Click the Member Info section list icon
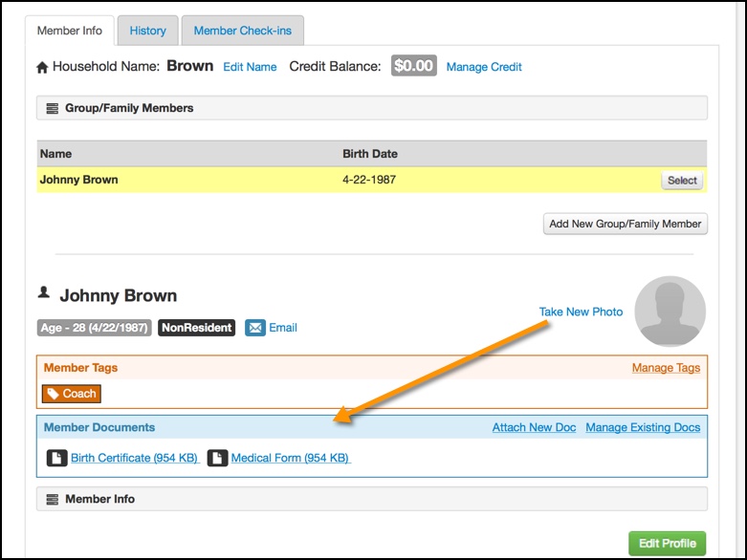Viewport: 747px width, 560px height. [52, 499]
